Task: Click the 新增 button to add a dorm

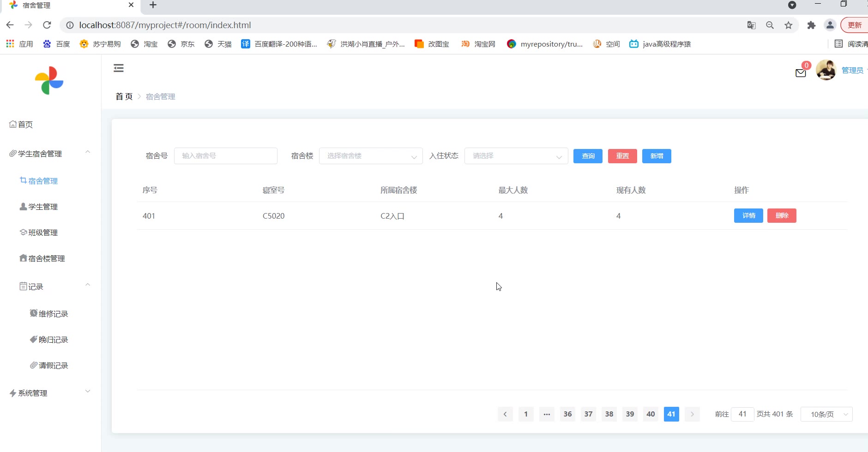Action: (656, 156)
